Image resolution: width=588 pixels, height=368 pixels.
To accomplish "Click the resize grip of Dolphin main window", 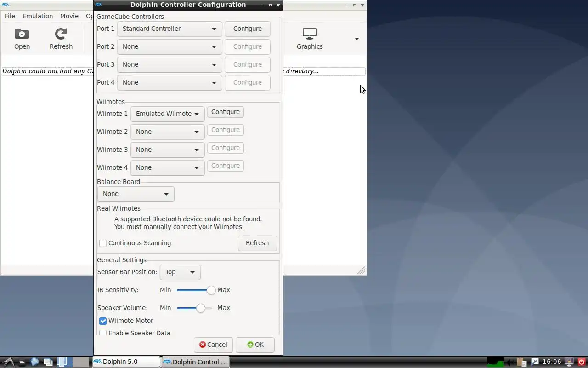I will coord(362,270).
